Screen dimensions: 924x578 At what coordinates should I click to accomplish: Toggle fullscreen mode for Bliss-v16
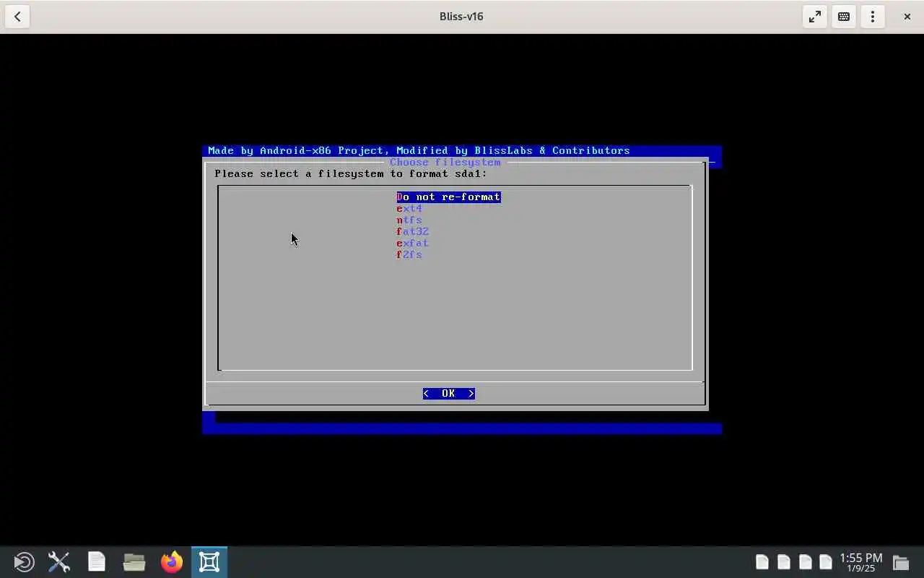[x=815, y=17]
